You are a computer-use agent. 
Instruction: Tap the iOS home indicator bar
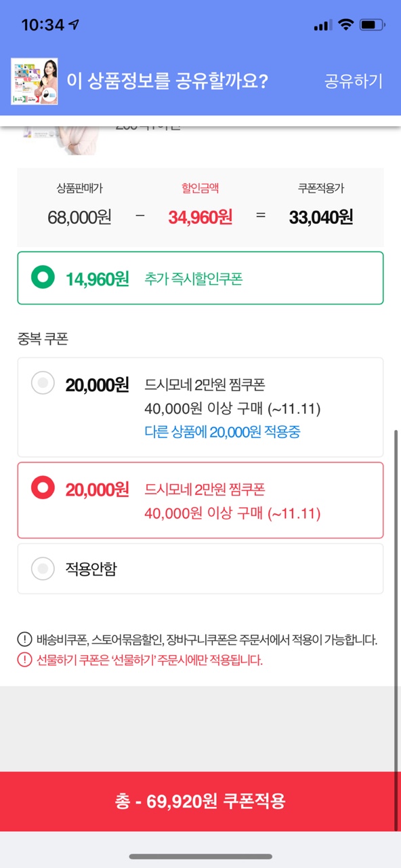[200, 856]
